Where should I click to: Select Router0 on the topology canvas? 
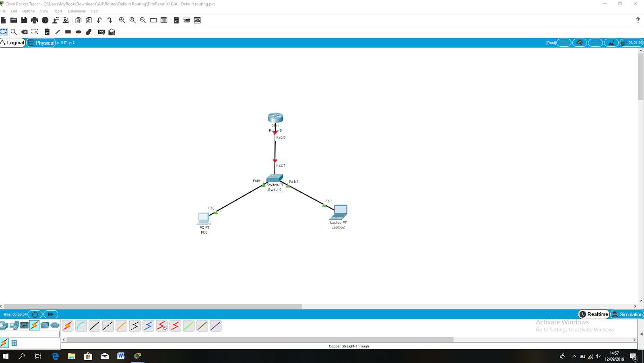[x=275, y=118]
